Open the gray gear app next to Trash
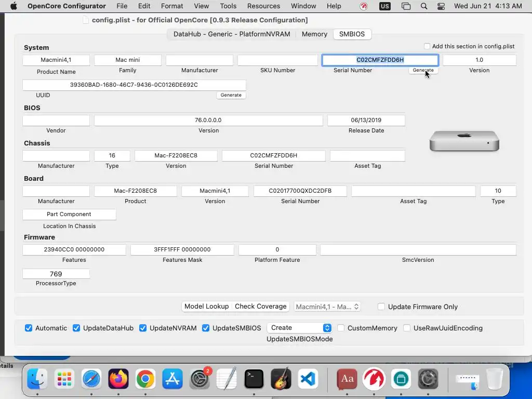The image size is (532, 399). 428,379
